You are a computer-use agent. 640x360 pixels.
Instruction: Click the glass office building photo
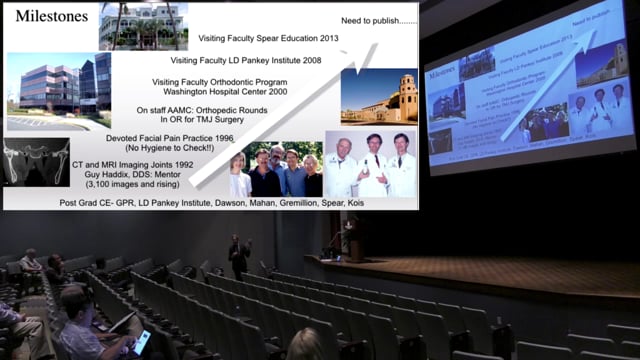pos(59,91)
